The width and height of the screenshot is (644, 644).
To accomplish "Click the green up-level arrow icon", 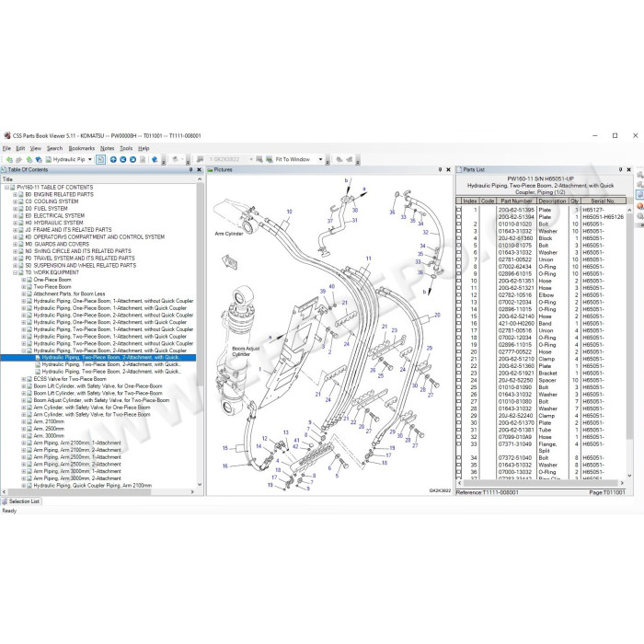I will [29, 159].
